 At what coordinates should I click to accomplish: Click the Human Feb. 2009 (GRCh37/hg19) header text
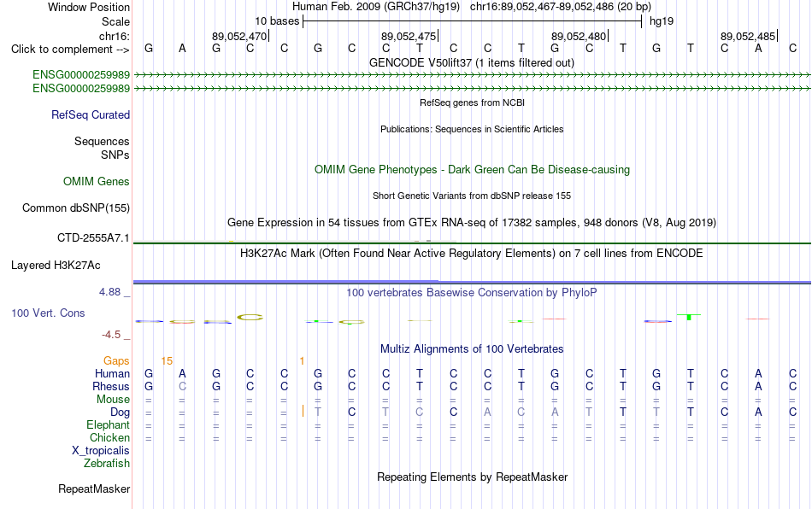[x=376, y=7]
